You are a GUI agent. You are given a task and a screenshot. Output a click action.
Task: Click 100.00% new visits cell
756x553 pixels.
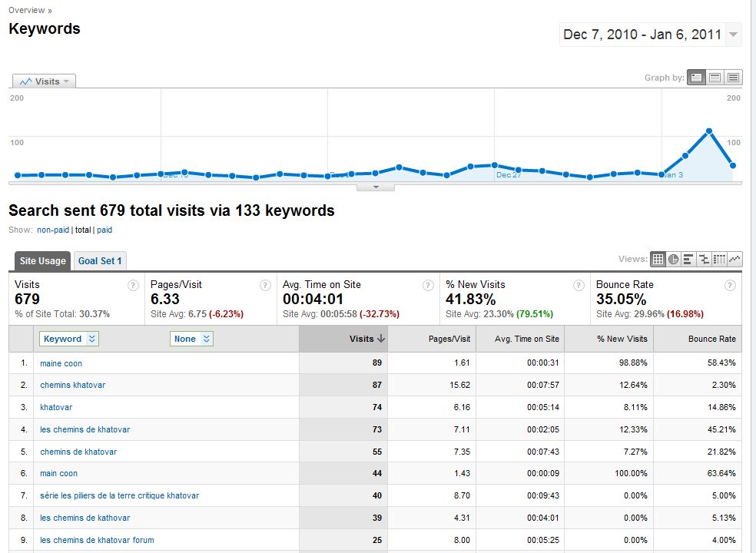(631, 473)
